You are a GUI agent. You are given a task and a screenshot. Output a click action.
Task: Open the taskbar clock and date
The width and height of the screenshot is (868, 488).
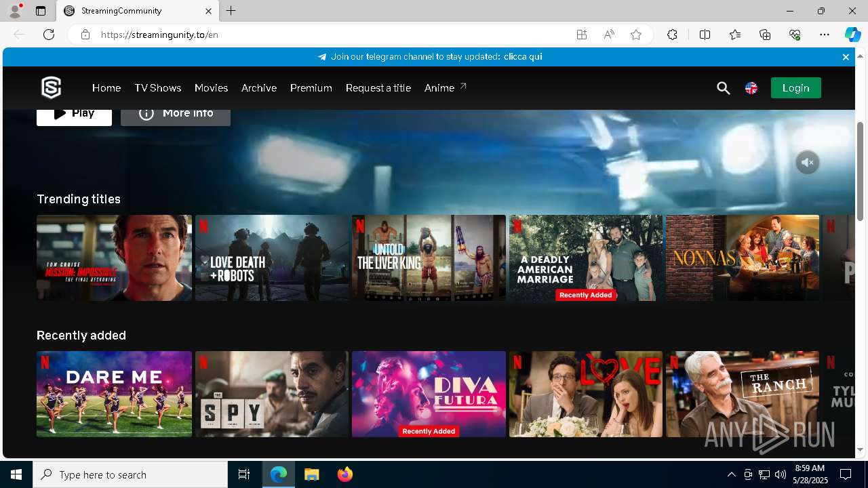[x=810, y=474]
